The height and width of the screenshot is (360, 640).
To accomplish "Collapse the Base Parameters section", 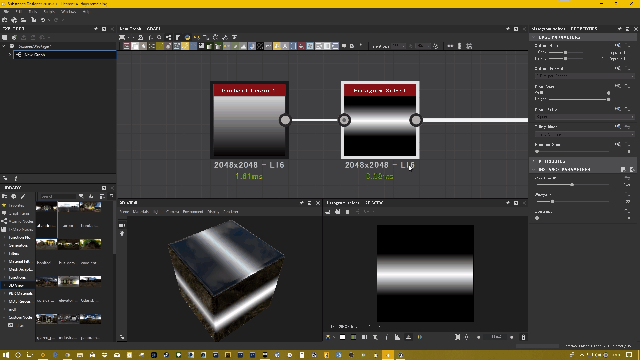I will pos(534,37).
